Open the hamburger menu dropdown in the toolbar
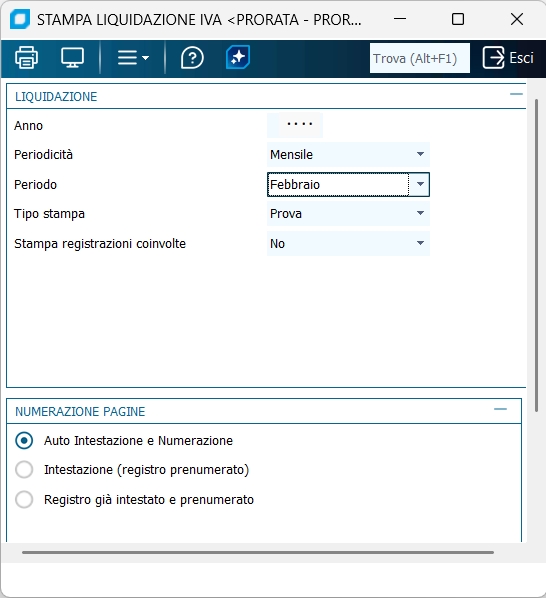The image size is (546, 598). 133,58
